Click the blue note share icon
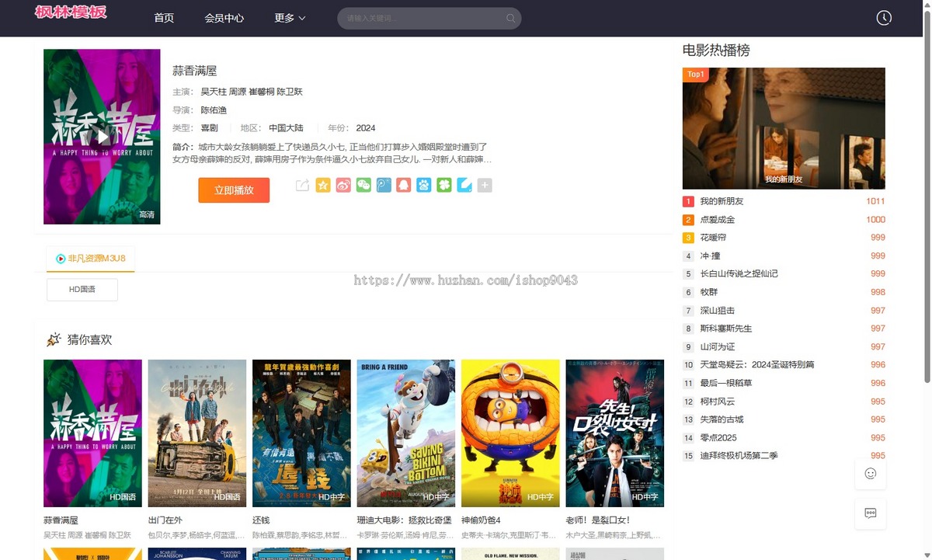The image size is (932, 560). coord(464,186)
